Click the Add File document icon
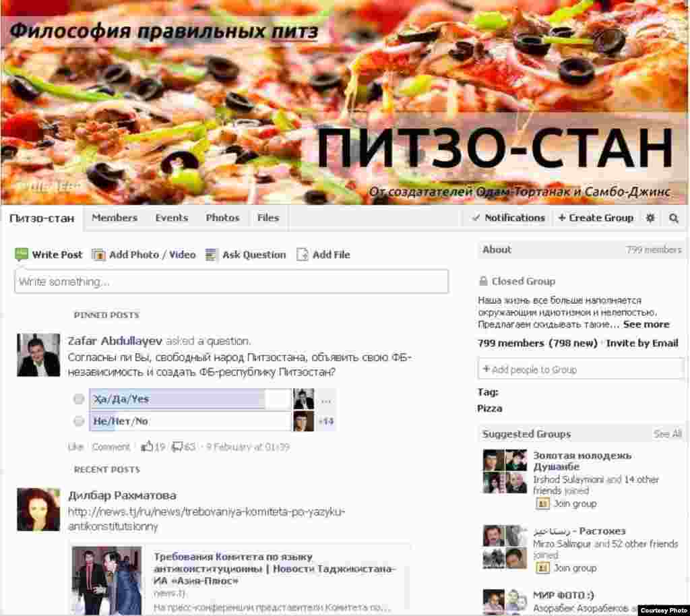 pos(303,255)
